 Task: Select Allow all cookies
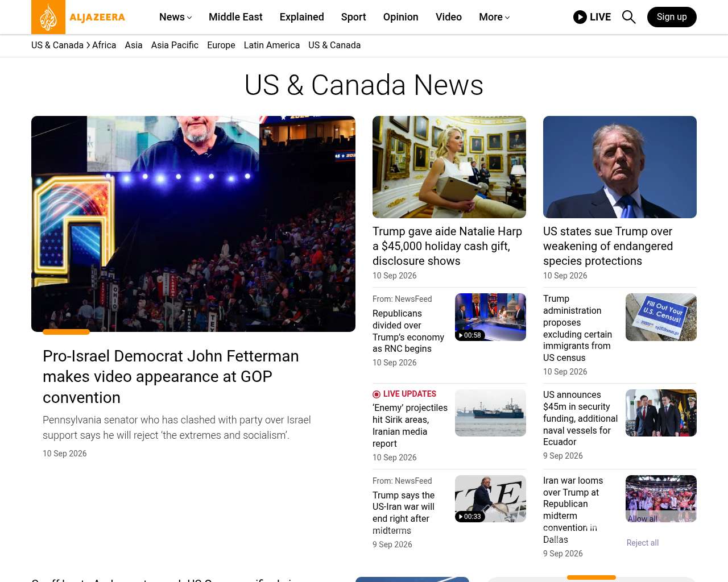click(x=643, y=519)
